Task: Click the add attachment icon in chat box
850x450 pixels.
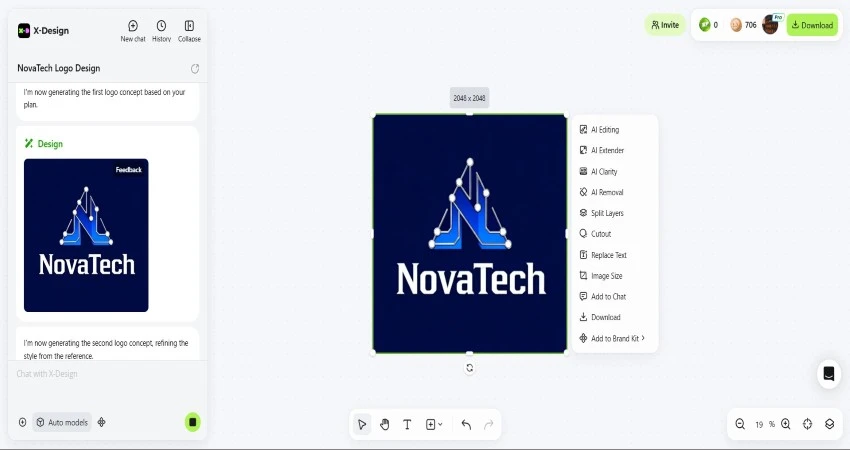Action: [x=22, y=422]
